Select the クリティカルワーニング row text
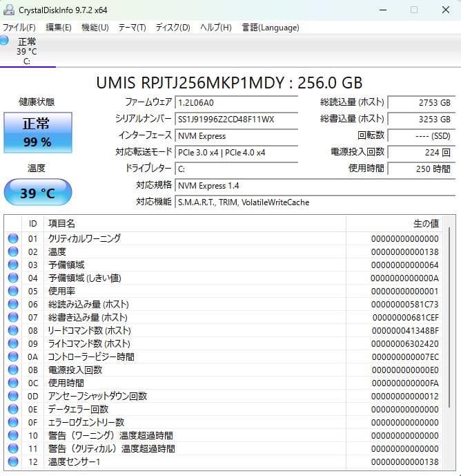The width and height of the screenshot is (461, 476). (x=84, y=238)
